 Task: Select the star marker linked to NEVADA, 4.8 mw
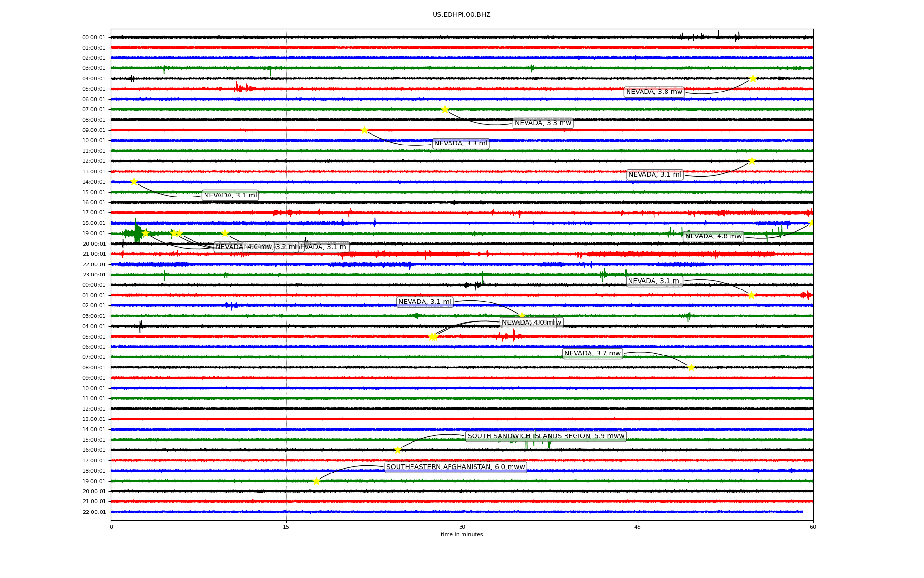pyautogui.click(x=811, y=223)
